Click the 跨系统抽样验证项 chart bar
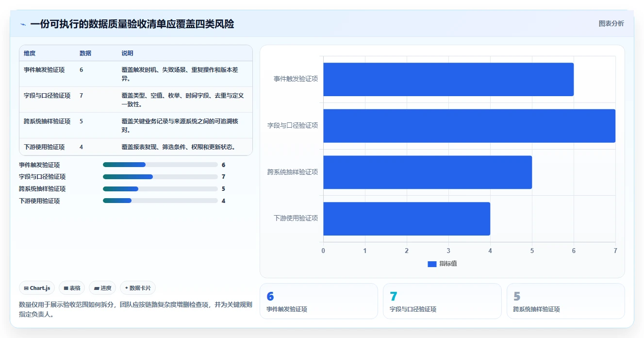This screenshot has height=338, width=644. (x=428, y=172)
